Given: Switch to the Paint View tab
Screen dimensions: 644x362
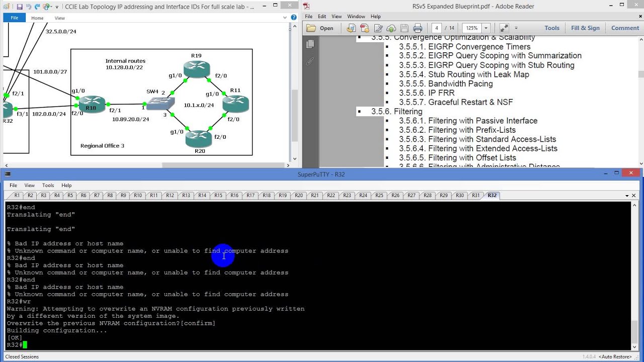Looking at the screenshot, I should [59, 18].
